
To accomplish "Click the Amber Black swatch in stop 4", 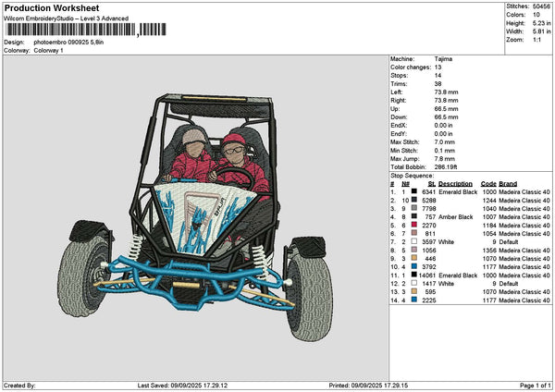I will click(x=413, y=216).
